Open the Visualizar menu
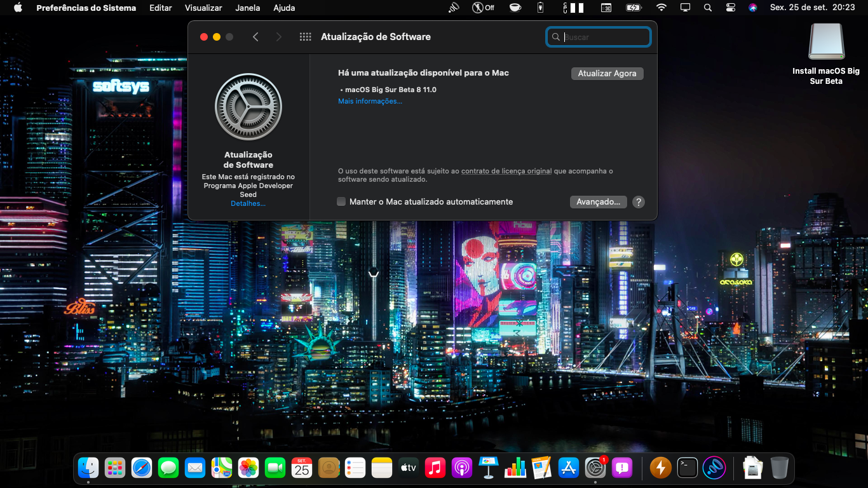The width and height of the screenshot is (868, 488). (203, 8)
